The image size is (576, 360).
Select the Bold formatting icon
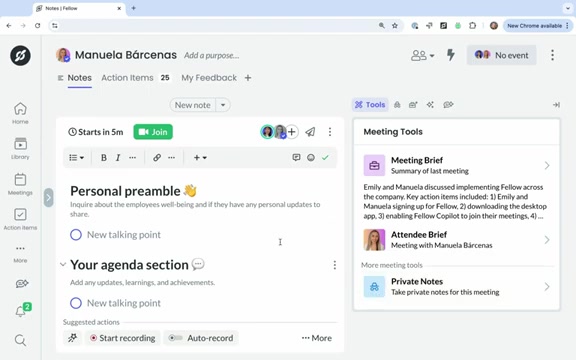(104, 158)
